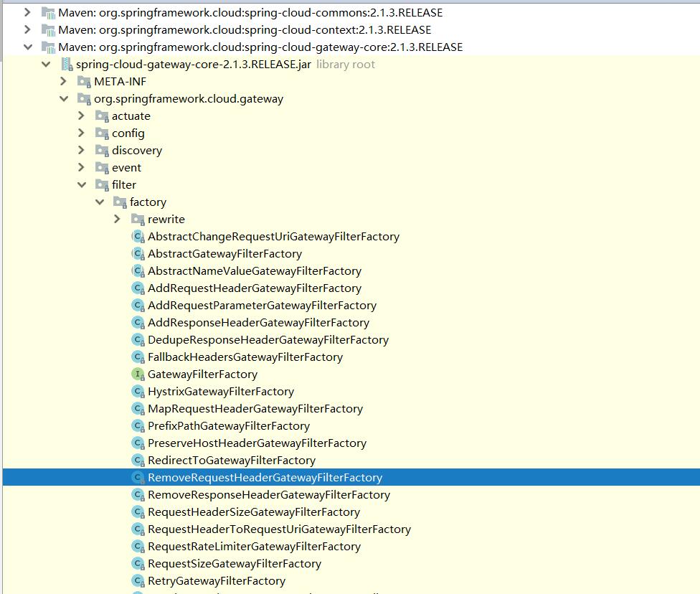Select the PrefixPathGatewayFilterFactory class
700x594 pixels.
pos(229,425)
